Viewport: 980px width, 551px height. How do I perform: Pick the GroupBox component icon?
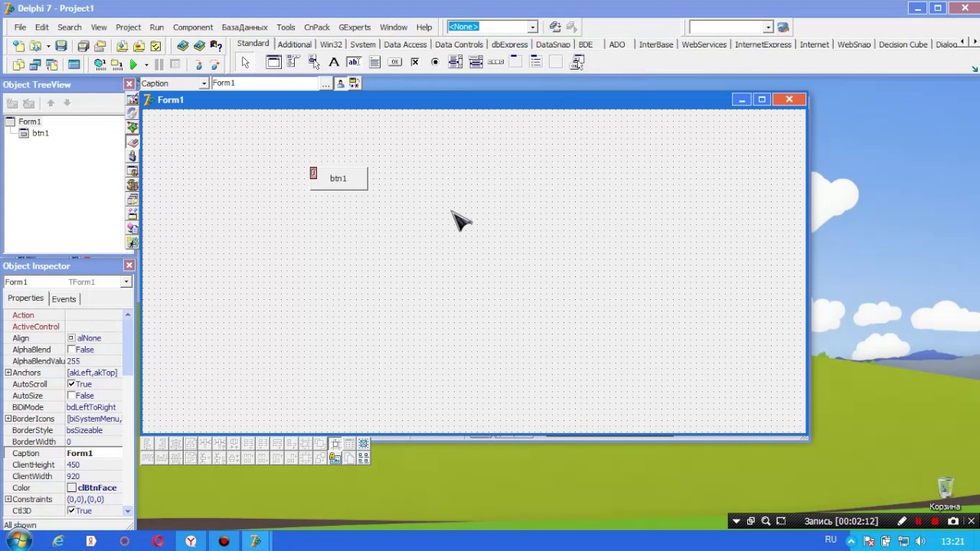[516, 63]
